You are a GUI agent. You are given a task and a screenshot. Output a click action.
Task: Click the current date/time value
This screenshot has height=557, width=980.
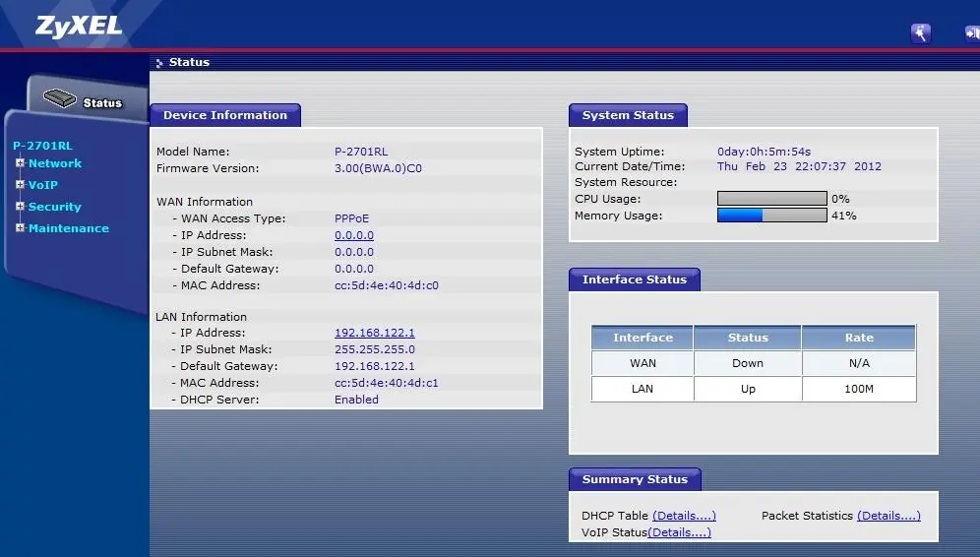pos(799,166)
